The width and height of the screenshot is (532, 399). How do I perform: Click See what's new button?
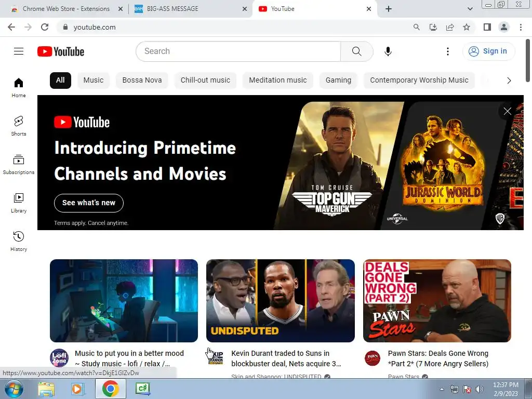tap(88, 203)
